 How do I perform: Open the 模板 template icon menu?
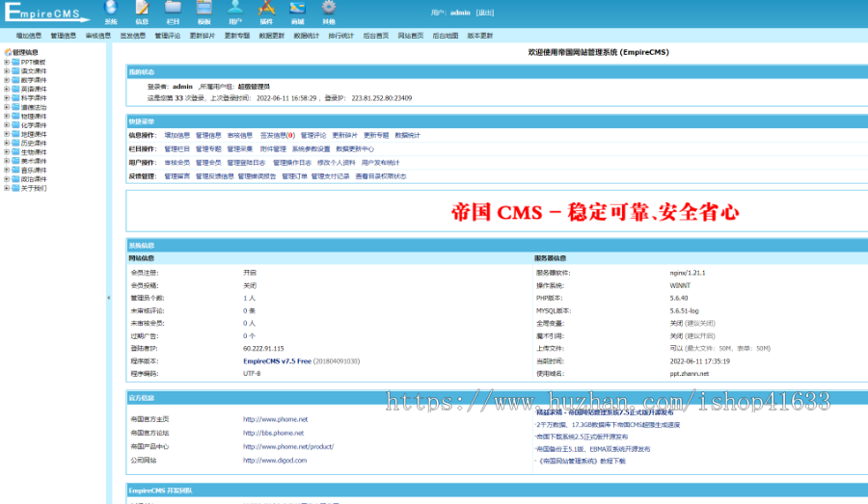204,11
